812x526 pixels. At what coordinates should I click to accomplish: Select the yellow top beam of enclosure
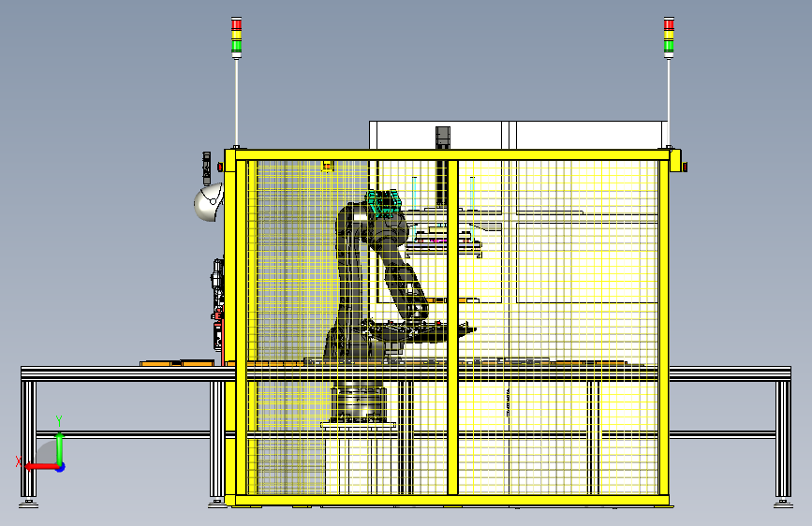(x=451, y=154)
